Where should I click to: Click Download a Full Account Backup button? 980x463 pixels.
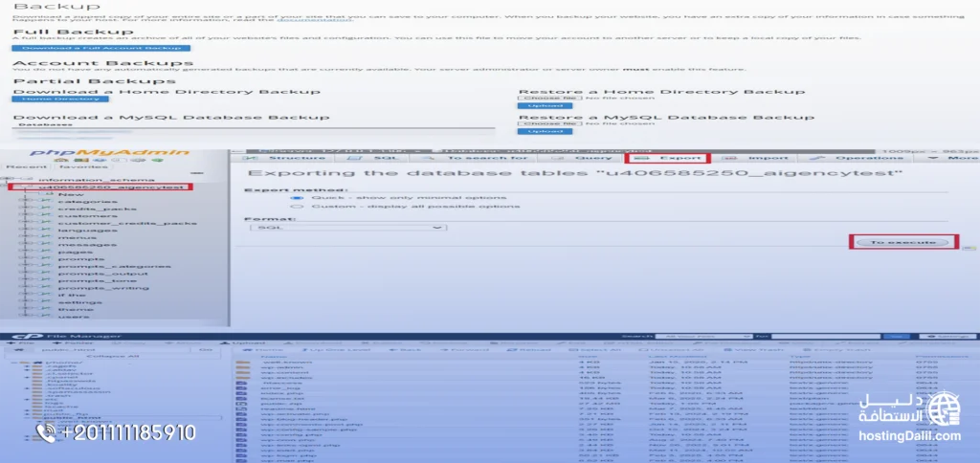(100, 48)
